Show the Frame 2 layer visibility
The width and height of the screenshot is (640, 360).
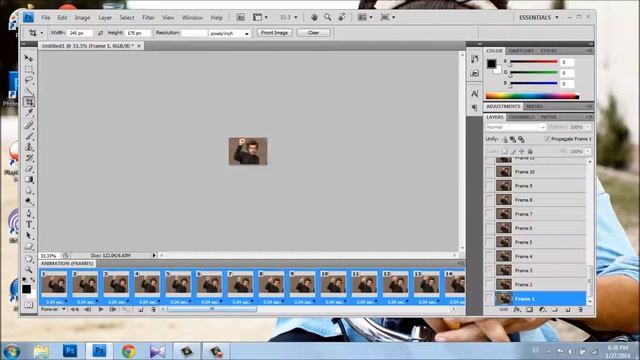[x=489, y=284]
